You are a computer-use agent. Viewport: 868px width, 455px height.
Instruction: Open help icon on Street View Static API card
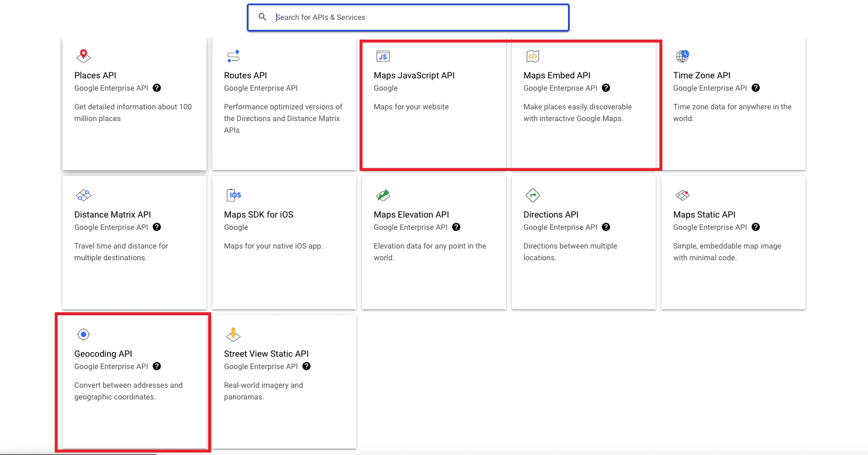point(306,366)
